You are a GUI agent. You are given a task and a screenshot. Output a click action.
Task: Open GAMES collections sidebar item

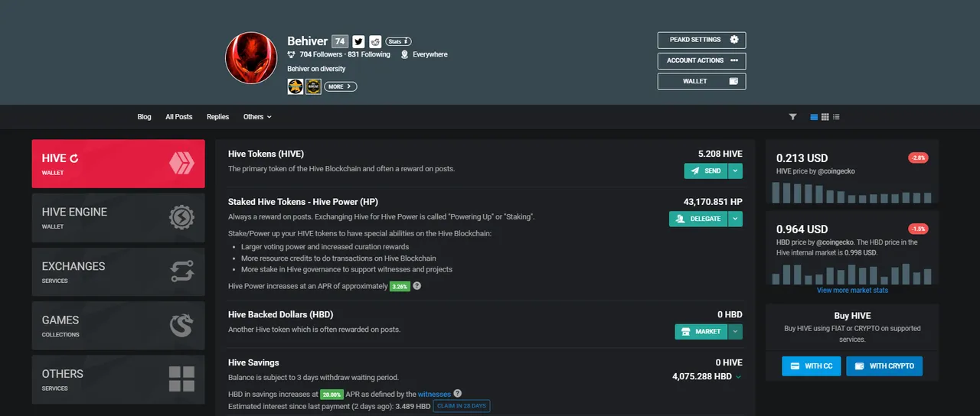pyautogui.click(x=118, y=326)
